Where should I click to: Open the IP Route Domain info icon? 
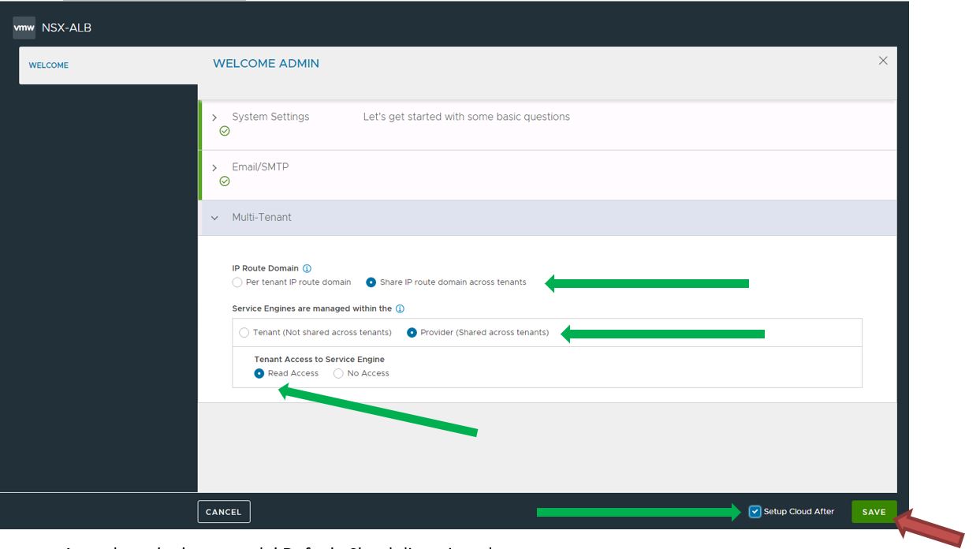[x=307, y=268]
